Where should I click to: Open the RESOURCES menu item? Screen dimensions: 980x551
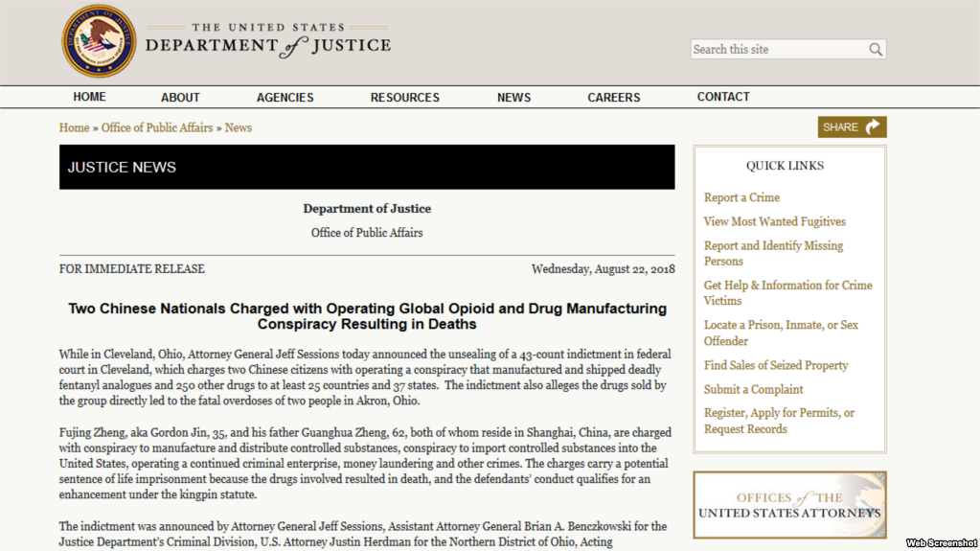(405, 98)
